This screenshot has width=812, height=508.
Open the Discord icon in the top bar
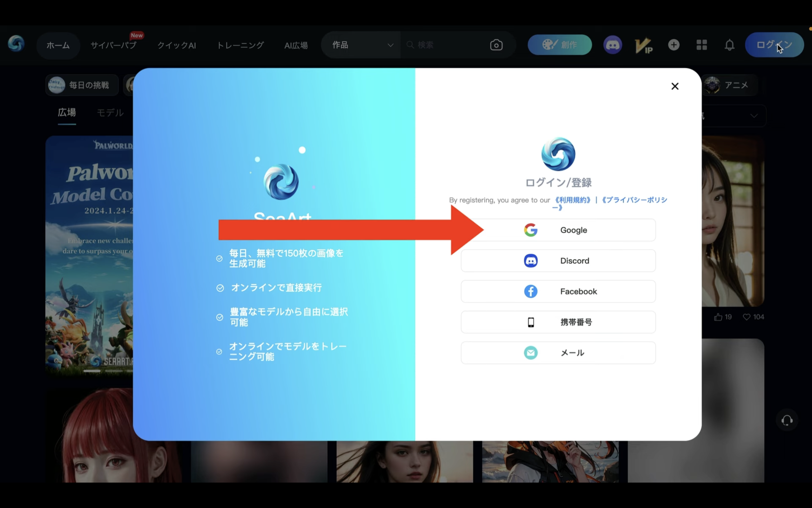click(613, 45)
